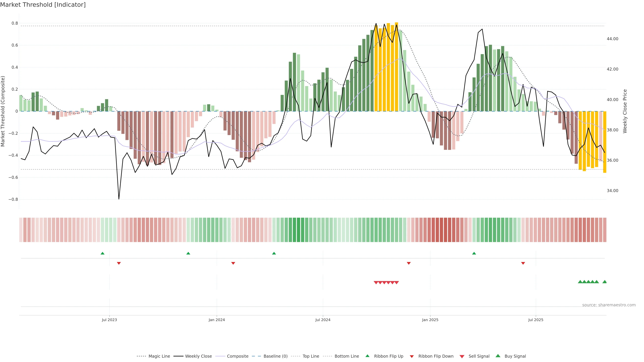Screen dimensions: 644x362
Task: Click the source: sharemaestro.com text
Action: click(609, 305)
